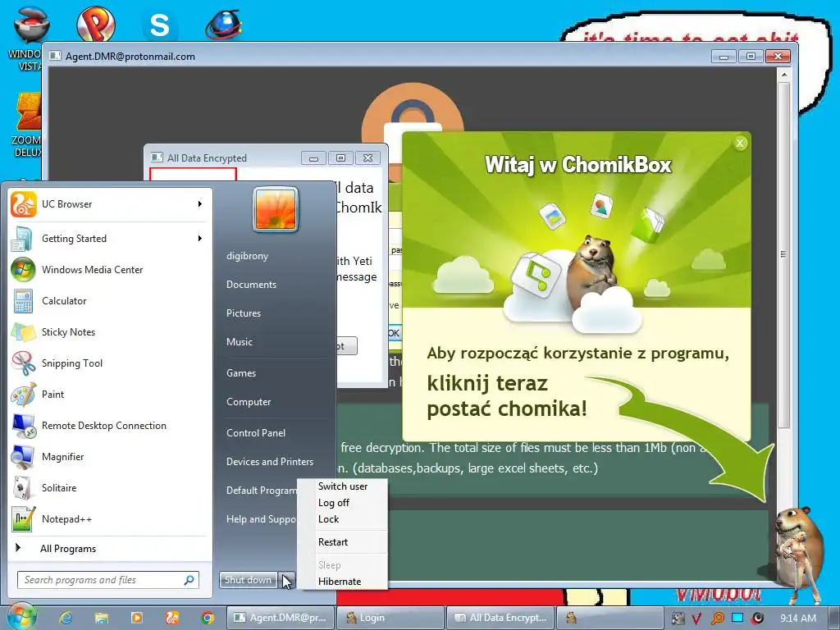
Task: Click the blue globe desktop icon
Action: click(224, 25)
